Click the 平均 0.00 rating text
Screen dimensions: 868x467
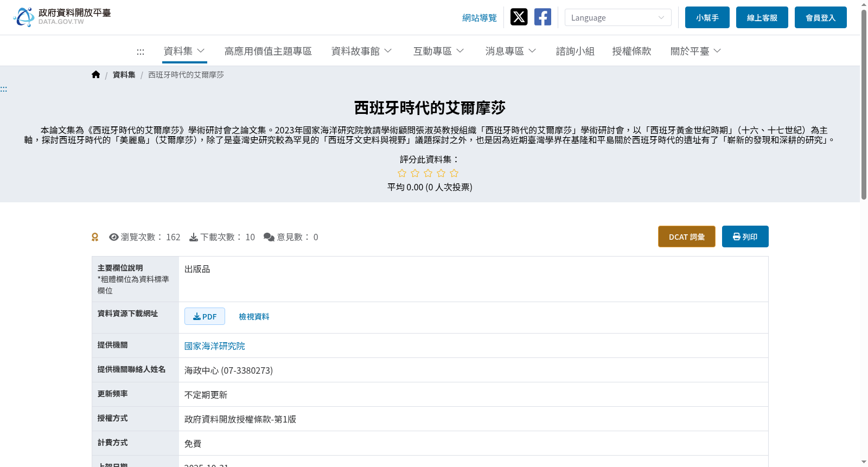(x=430, y=187)
